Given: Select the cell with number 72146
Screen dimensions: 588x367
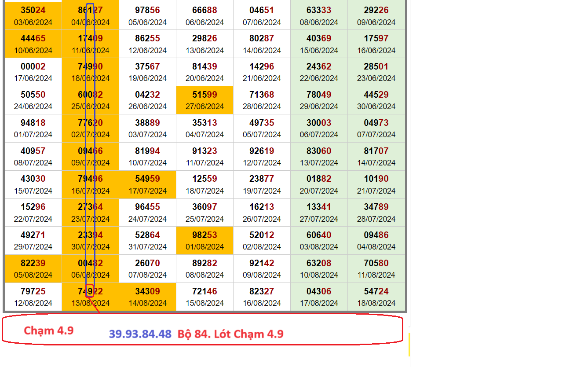Looking at the screenshot, I should pos(205,297).
